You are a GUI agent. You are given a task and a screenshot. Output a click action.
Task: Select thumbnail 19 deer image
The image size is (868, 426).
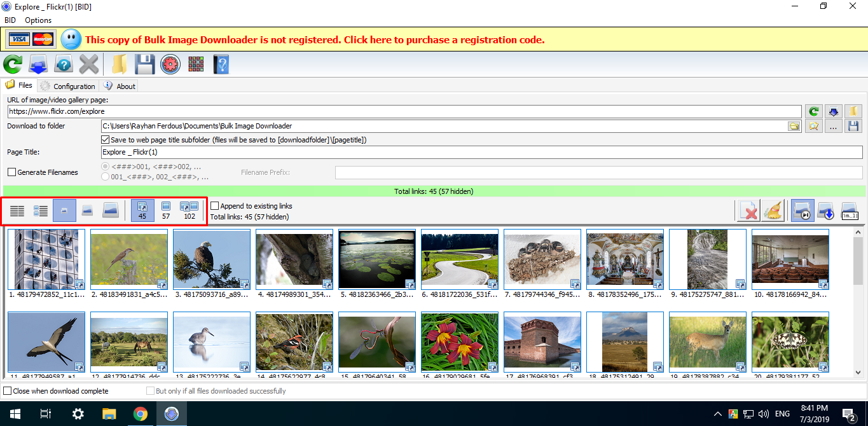pyautogui.click(x=708, y=342)
